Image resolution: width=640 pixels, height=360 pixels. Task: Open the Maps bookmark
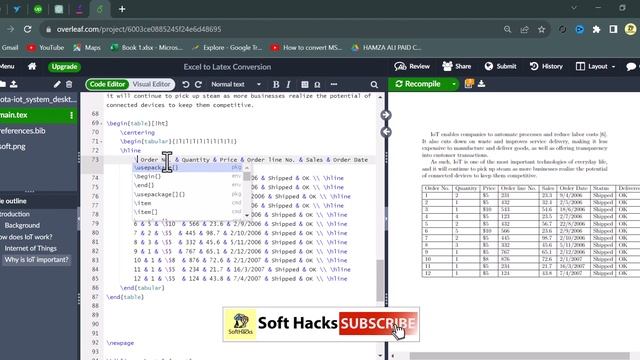(x=87, y=48)
